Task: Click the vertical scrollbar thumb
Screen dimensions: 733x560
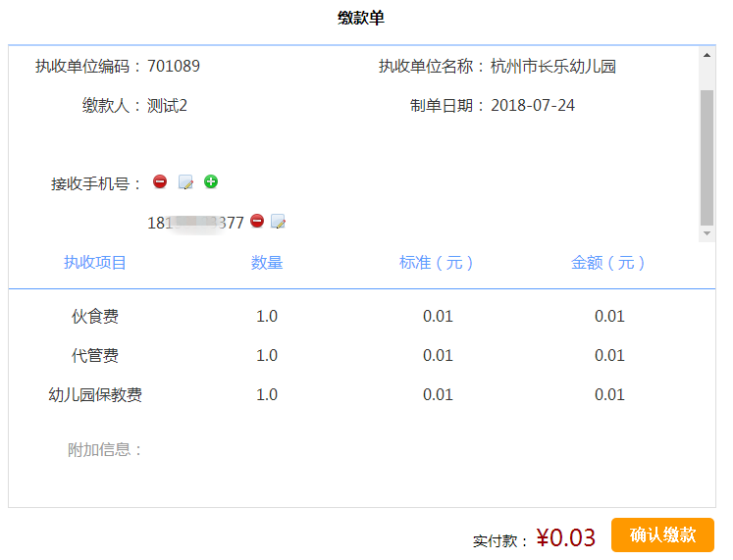Action: click(707, 157)
